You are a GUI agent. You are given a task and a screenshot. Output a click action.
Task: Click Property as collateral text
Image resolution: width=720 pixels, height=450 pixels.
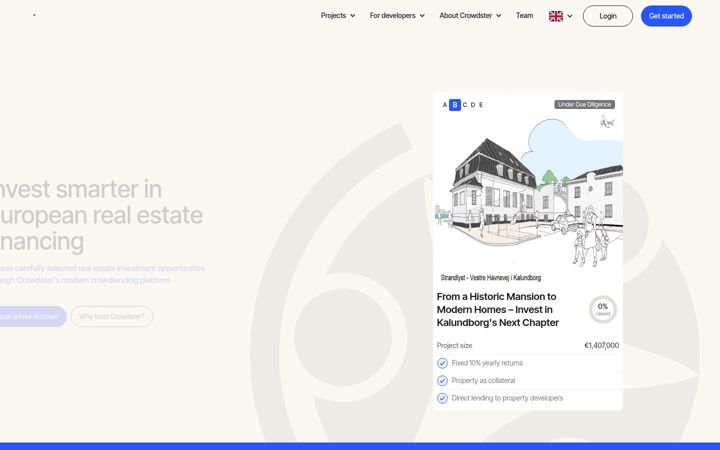pos(483,381)
